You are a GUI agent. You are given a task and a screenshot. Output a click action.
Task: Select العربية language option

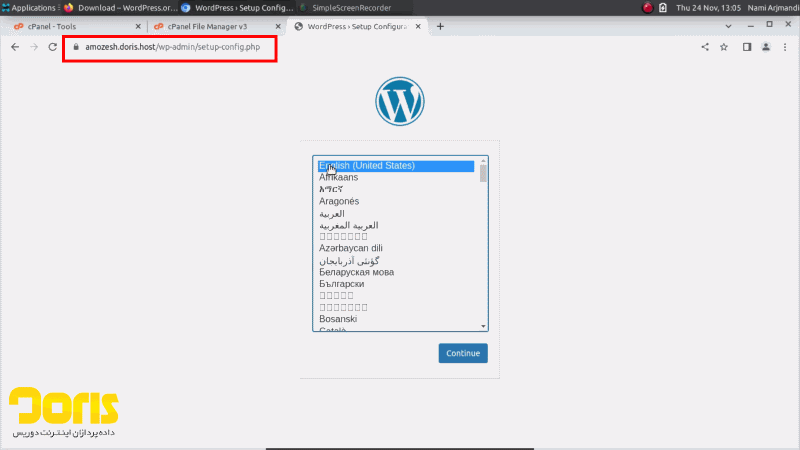[396, 214]
